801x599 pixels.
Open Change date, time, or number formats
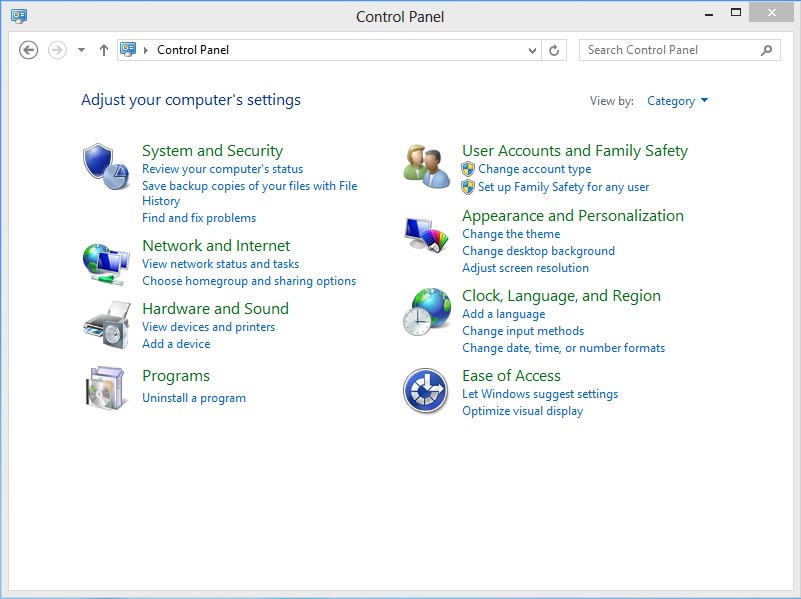[563, 348]
